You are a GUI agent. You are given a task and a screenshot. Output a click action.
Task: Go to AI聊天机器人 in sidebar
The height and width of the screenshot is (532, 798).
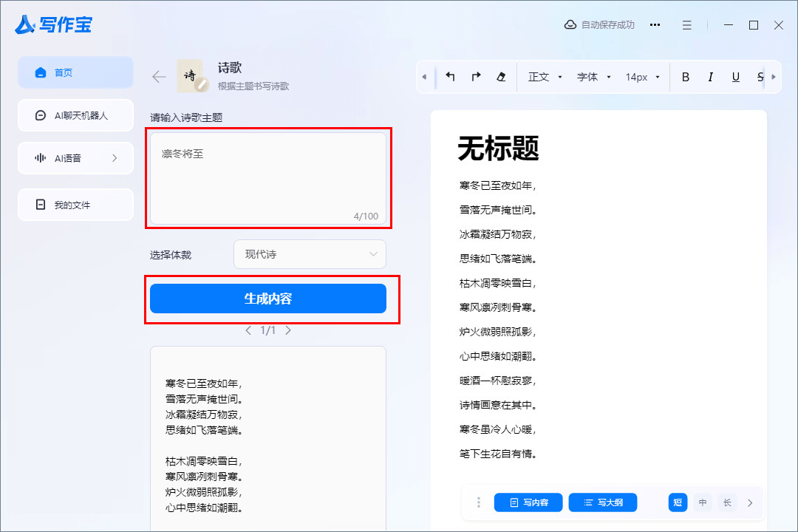[75, 115]
